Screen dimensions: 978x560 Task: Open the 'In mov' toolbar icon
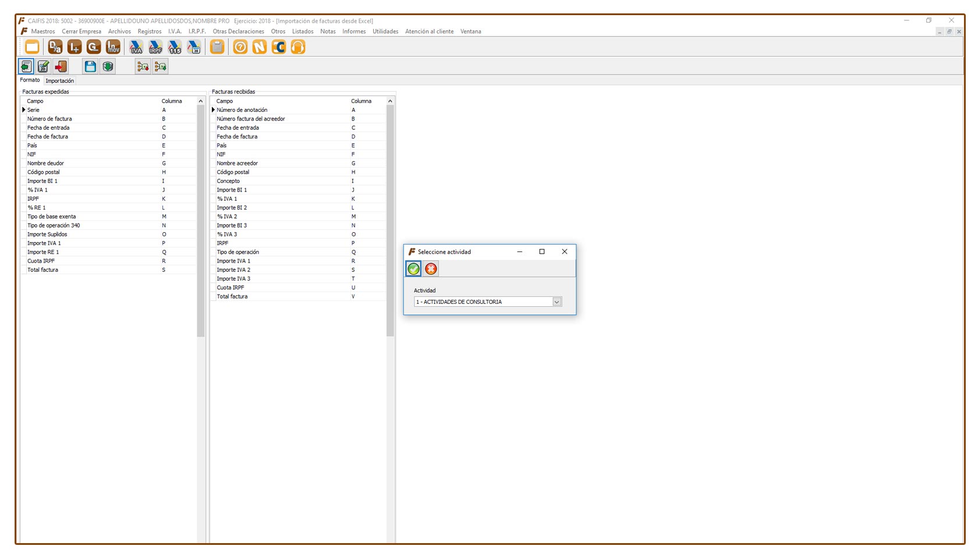113,47
